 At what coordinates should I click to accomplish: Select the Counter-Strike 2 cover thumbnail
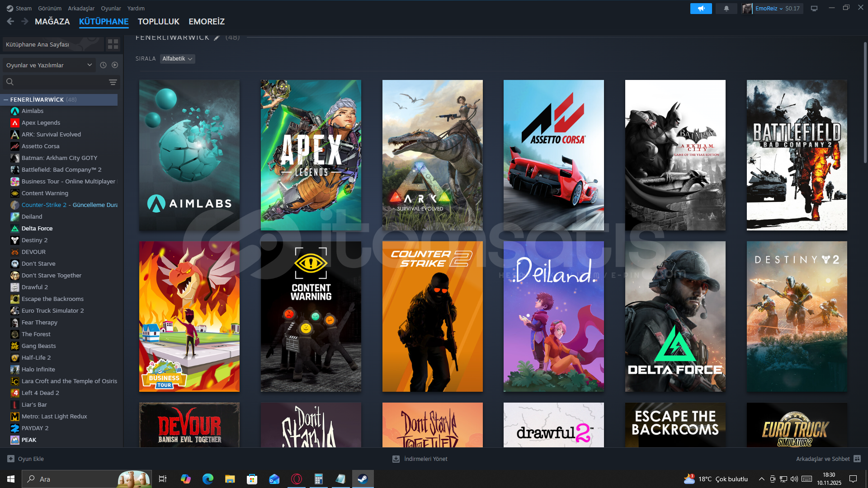point(432,316)
